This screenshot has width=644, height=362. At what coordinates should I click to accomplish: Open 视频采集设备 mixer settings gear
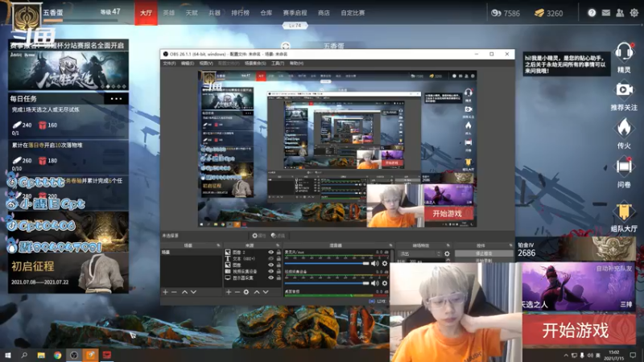[x=385, y=283]
